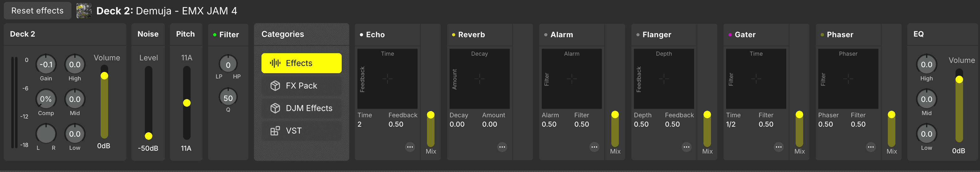Select the Effects category waveform icon

pyautogui.click(x=275, y=63)
